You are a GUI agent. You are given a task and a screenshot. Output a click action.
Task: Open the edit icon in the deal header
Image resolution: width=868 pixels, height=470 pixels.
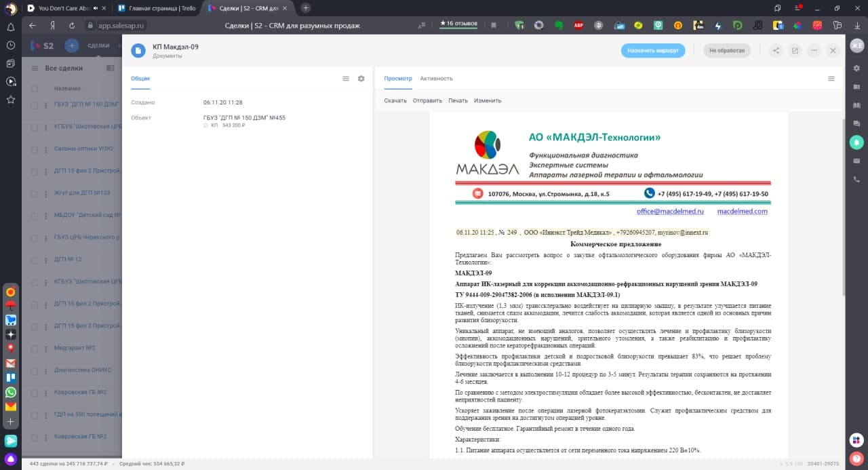tap(795, 50)
